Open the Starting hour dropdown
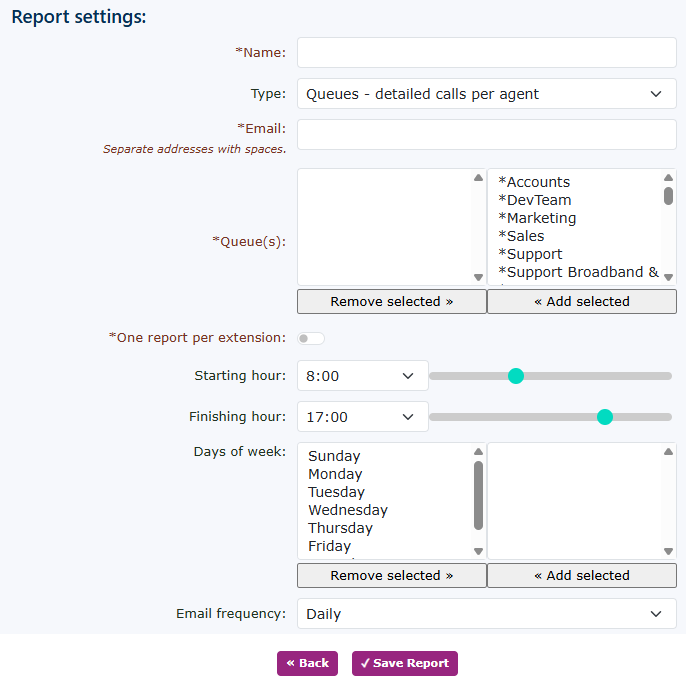The height and width of the screenshot is (688, 686). pyautogui.click(x=362, y=376)
